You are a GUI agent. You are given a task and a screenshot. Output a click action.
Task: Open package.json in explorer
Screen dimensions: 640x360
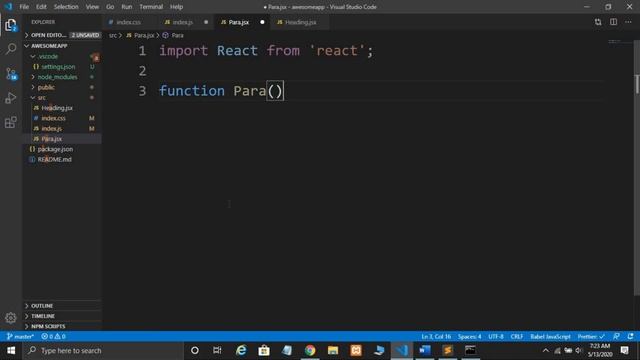click(56, 149)
